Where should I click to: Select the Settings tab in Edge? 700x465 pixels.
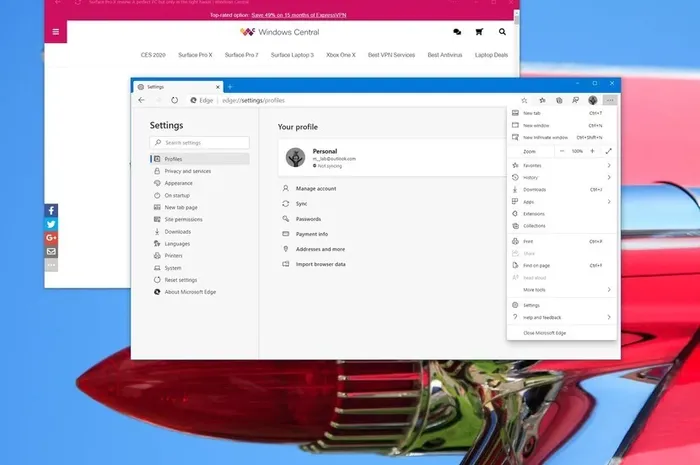(178, 87)
